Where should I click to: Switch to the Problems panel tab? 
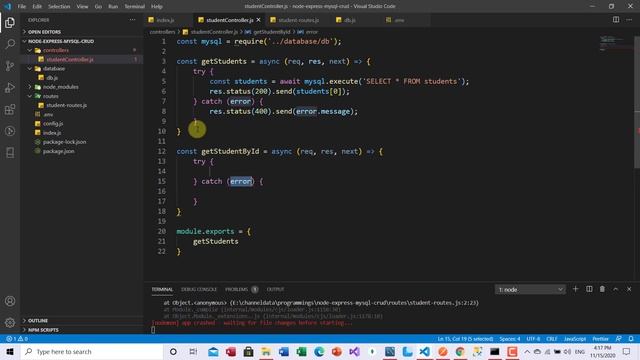tap(241, 289)
